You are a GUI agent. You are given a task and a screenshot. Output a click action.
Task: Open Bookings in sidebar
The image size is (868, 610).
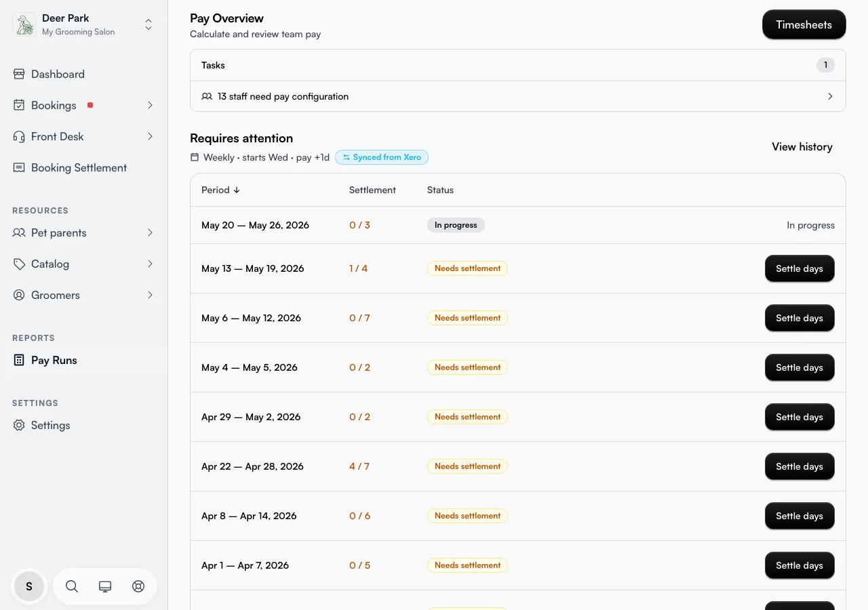pyautogui.click(x=83, y=106)
